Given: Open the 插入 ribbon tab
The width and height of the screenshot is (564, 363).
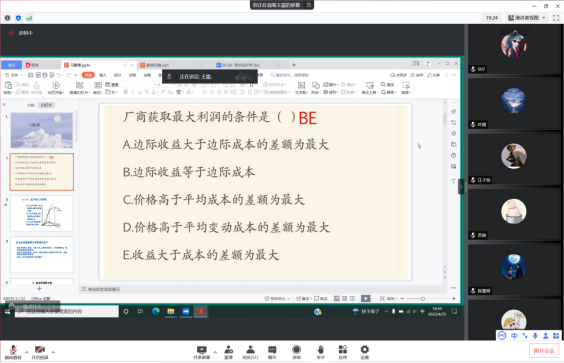Looking at the screenshot, I should point(103,75).
